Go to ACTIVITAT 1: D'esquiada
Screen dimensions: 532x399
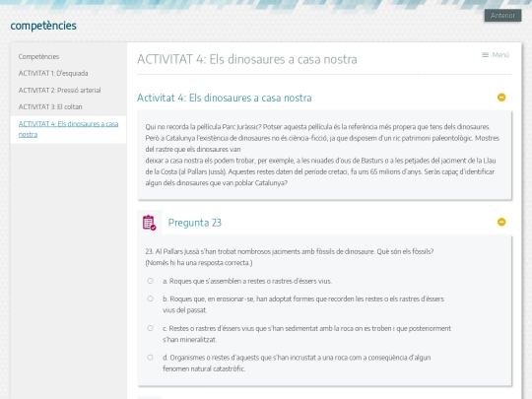[53, 73]
